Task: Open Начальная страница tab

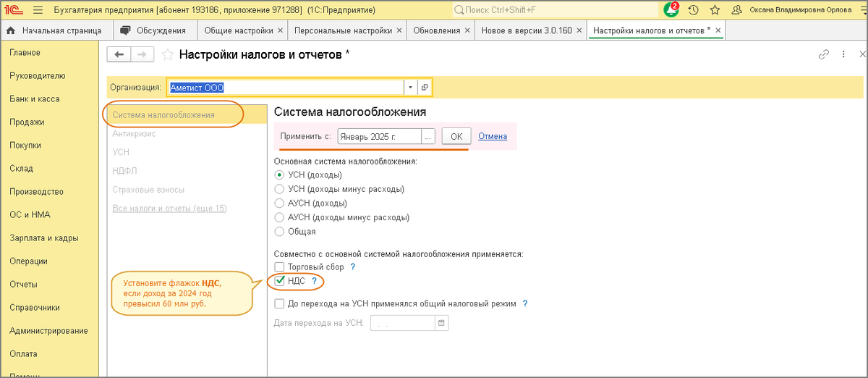Action: pyautogui.click(x=56, y=30)
